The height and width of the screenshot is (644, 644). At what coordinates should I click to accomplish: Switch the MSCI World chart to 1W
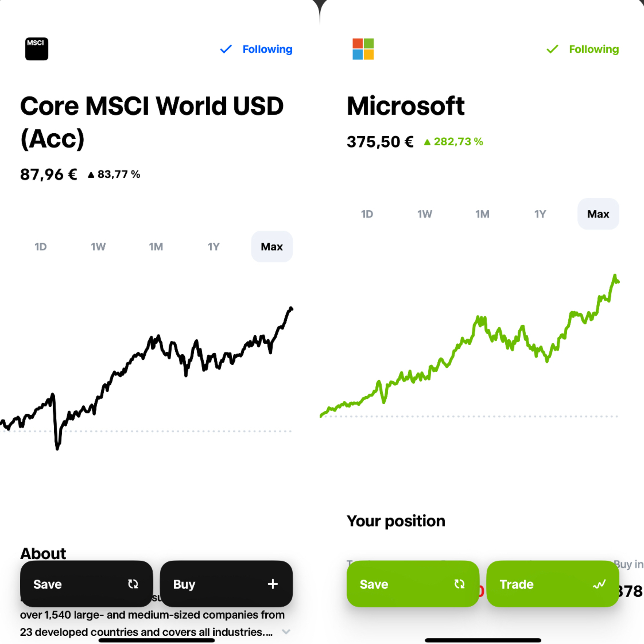tap(98, 247)
